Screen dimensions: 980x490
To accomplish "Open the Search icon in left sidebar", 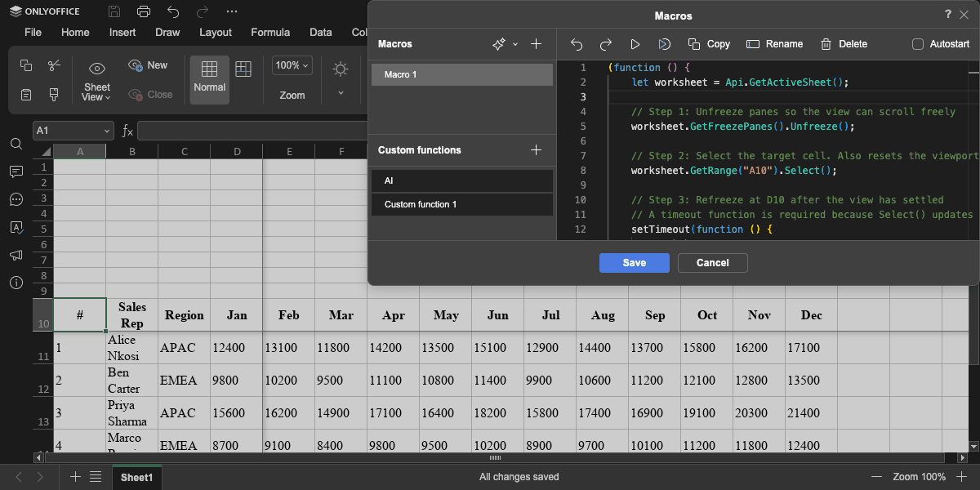I will [16, 144].
